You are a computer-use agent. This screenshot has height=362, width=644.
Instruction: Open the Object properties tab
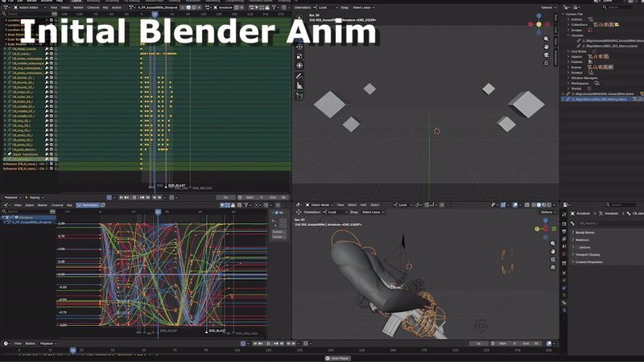[564, 273]
